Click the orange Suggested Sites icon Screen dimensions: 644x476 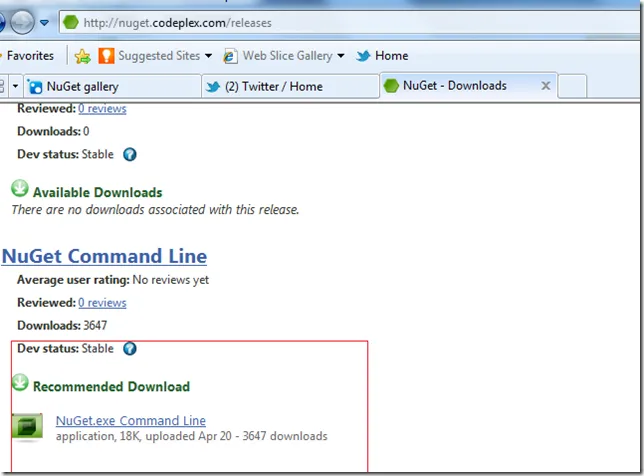point(106,55)
